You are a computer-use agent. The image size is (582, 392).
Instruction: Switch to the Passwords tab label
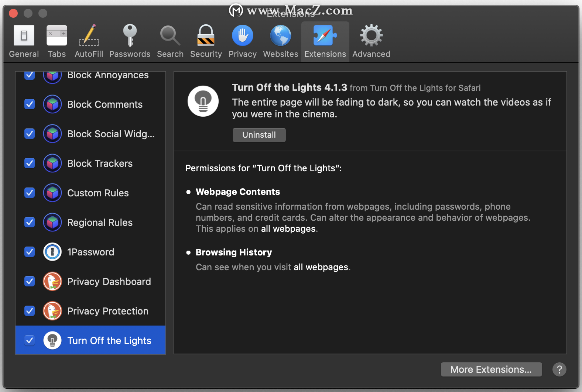click(x=130, y=54)
